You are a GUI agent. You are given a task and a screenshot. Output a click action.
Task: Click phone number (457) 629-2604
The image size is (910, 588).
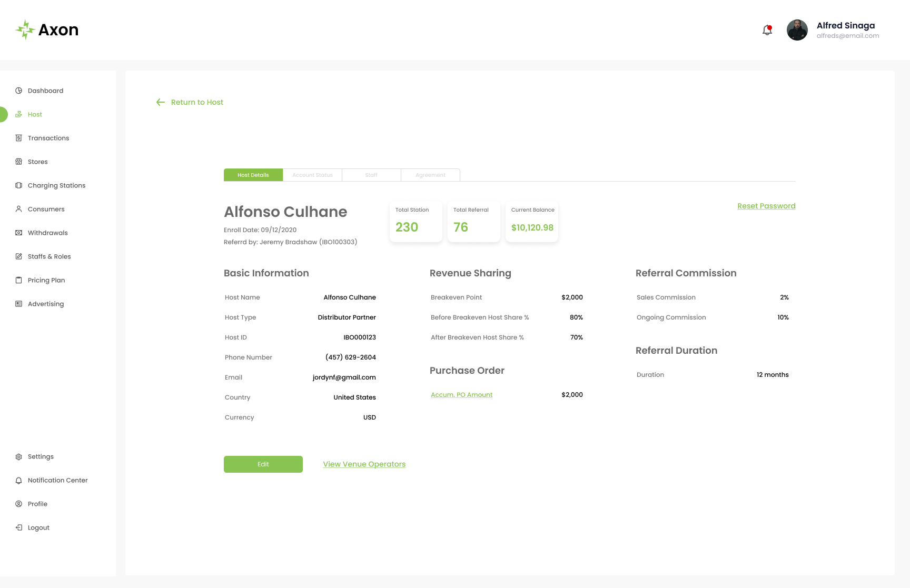click(351, 357)
